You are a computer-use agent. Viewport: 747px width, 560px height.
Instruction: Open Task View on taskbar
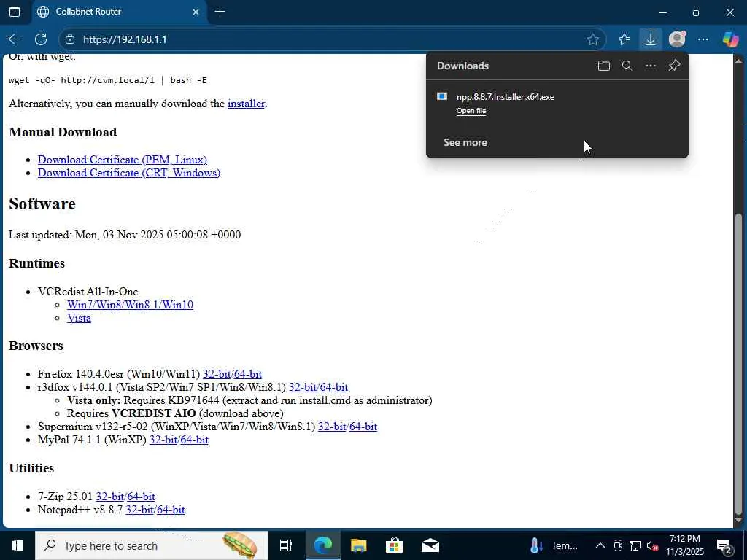(x=286, y=545)
